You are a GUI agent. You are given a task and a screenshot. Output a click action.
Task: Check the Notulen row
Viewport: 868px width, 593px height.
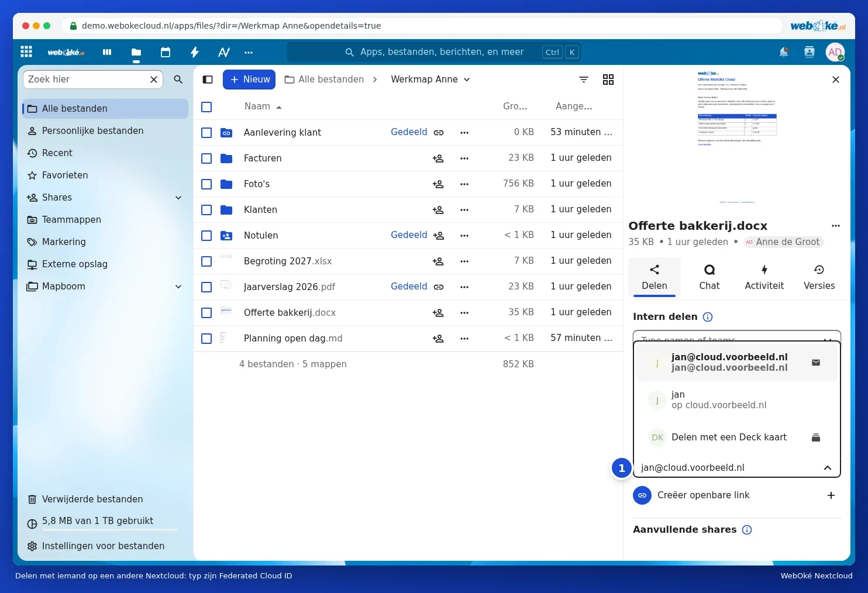[x=206, y=236]
